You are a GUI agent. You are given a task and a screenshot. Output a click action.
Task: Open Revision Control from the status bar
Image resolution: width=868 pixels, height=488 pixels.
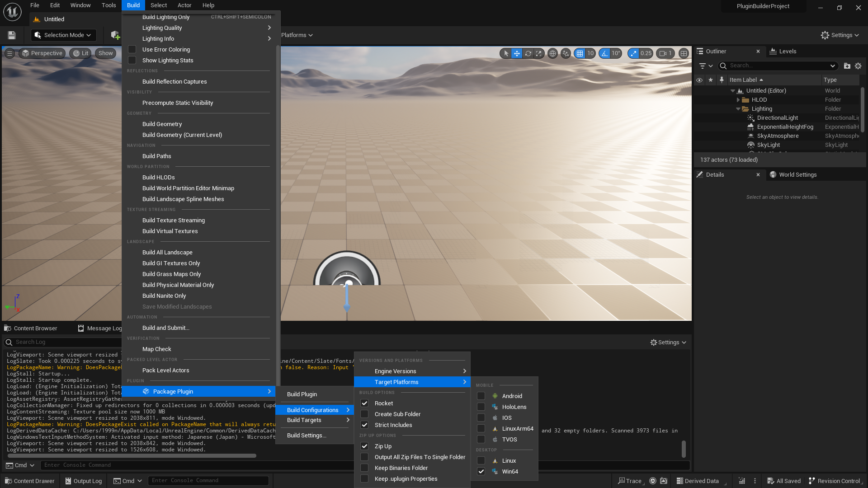tap(835, 481)
